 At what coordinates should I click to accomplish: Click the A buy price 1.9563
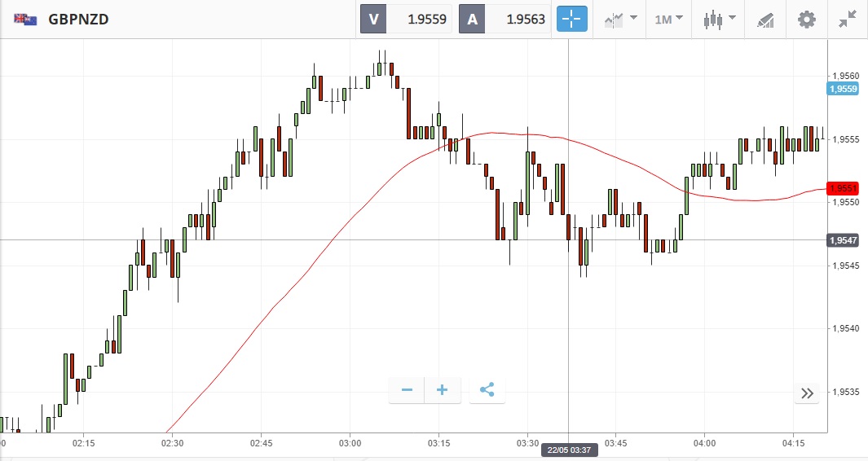tap(505, 19)
